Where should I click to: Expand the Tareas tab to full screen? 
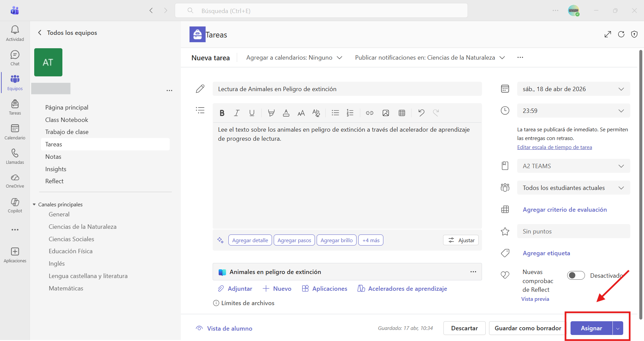click(608, 34)
